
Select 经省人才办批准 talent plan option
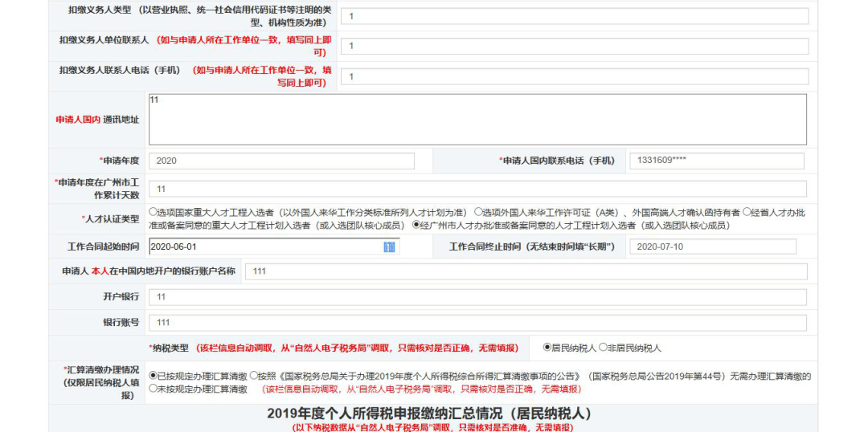747,212
